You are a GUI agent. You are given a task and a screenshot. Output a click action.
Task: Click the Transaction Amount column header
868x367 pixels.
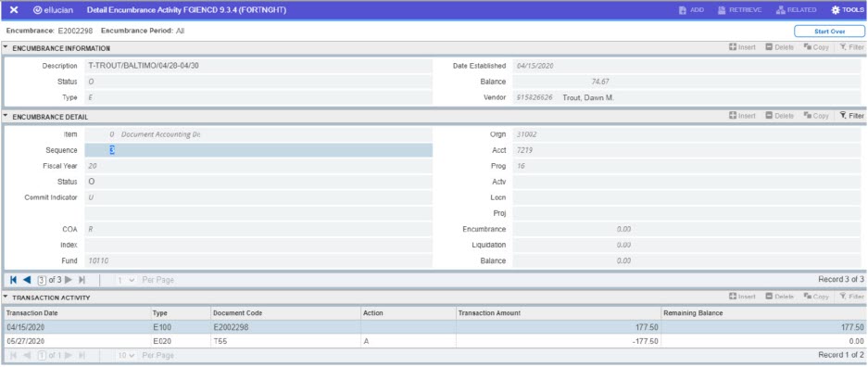click(559, 312)
